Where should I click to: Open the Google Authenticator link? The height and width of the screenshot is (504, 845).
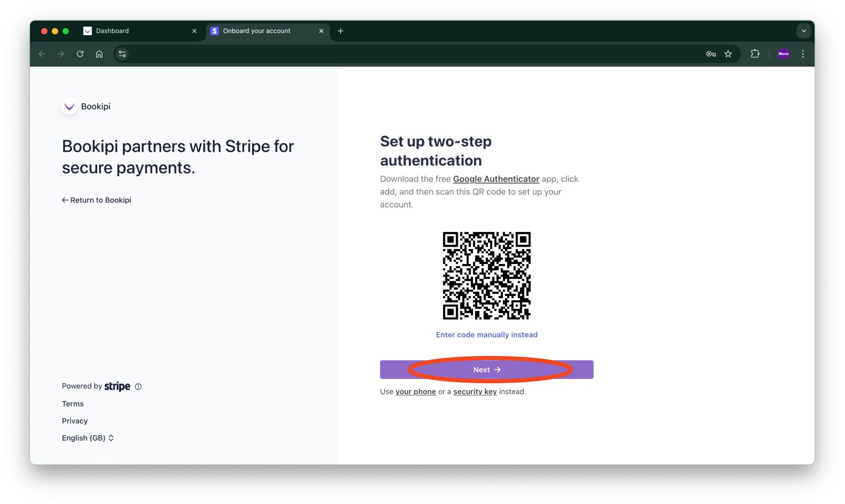point(496,179)
